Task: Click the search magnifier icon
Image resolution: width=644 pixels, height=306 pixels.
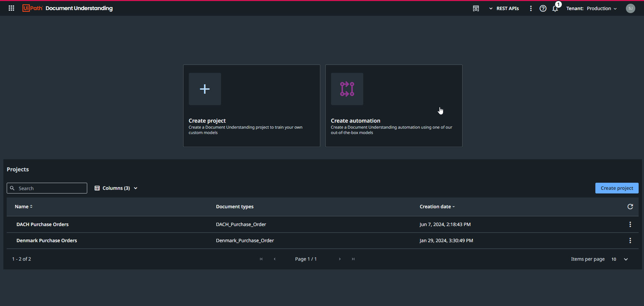Action: pyautogui.click(x=12, y=188)
